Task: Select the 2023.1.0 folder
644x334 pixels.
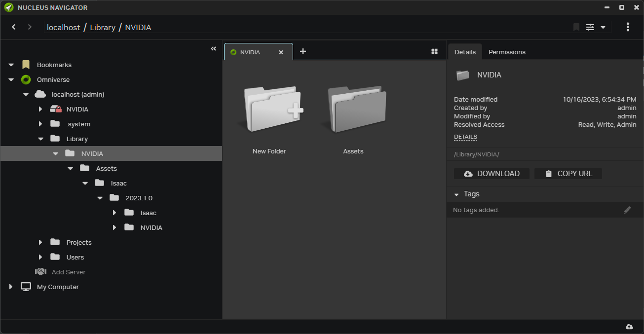Action: coord(139,198)
